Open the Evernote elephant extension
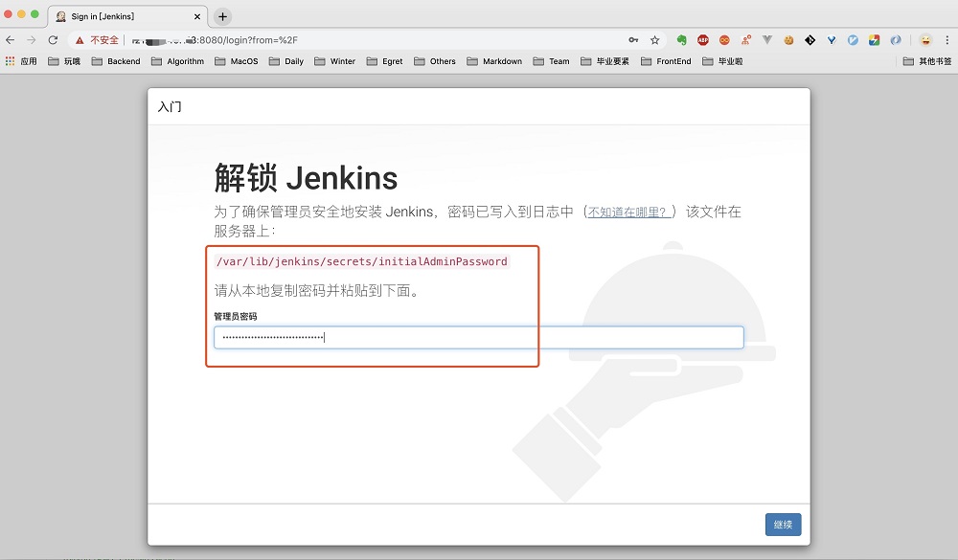958x560 pixels. click(682, 40)
